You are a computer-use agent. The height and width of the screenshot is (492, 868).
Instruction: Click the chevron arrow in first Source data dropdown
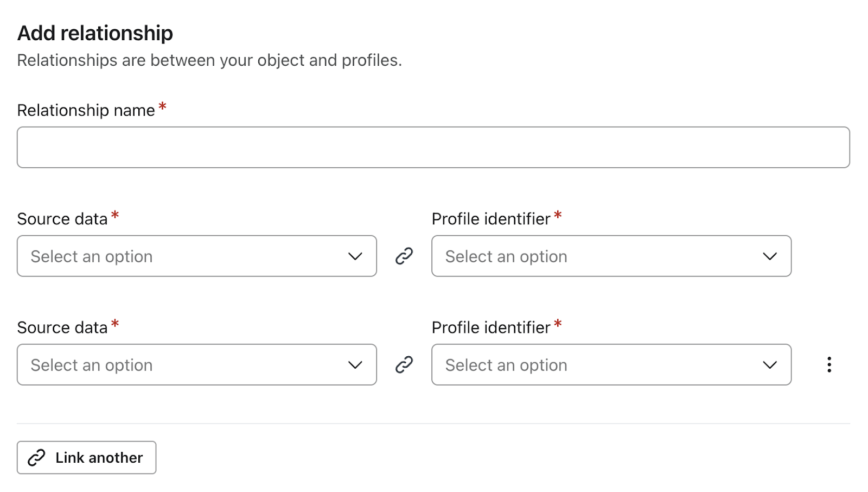pyautogui.click(x=355, y=256)
